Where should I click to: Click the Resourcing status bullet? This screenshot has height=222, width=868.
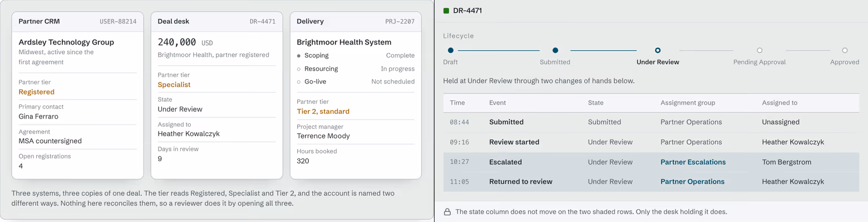pyautogui.click(x=299, y=69)
